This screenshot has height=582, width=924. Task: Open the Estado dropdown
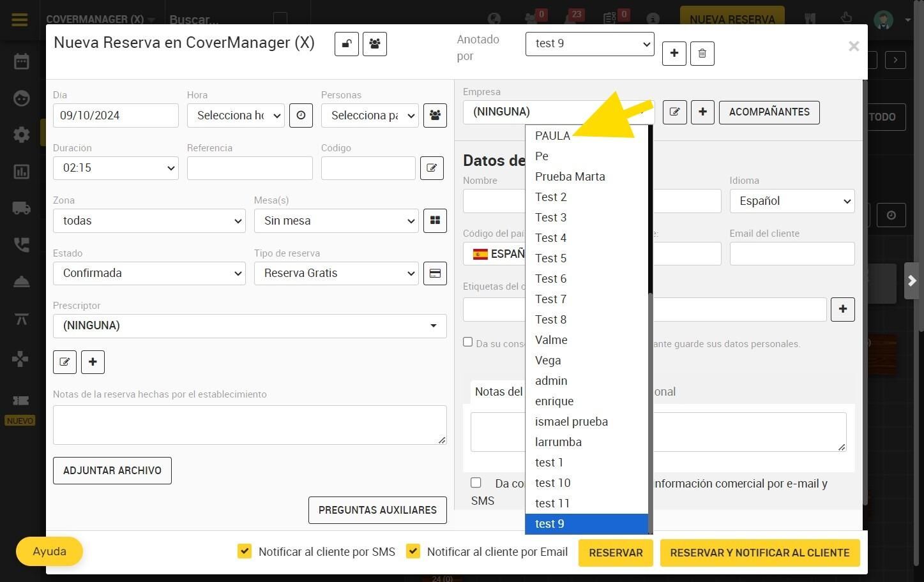tap(149, 274)
